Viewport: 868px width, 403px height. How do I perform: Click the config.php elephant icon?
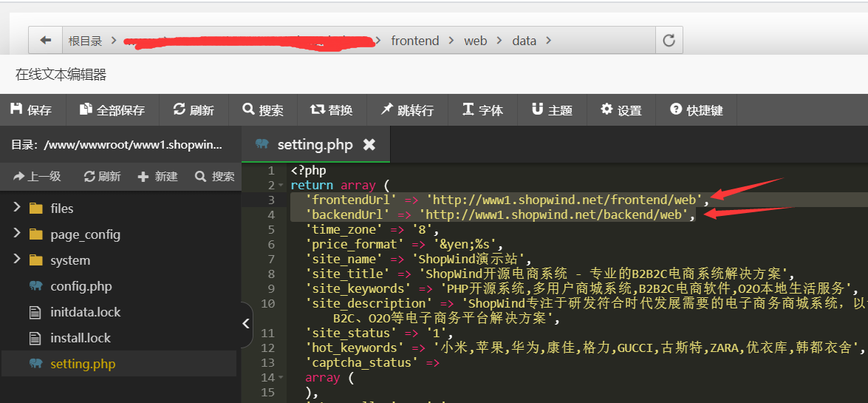coord(36,286)
